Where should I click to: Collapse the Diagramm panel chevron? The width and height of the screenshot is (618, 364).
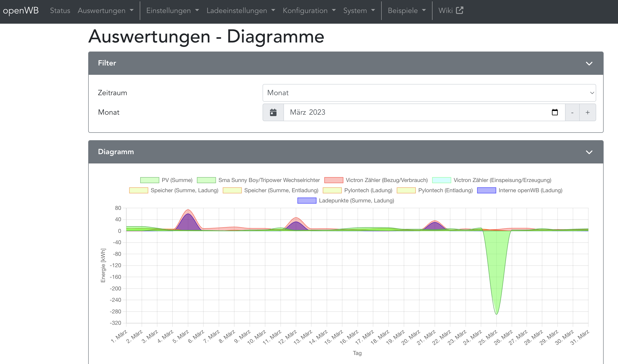click(x=589, y=152)
